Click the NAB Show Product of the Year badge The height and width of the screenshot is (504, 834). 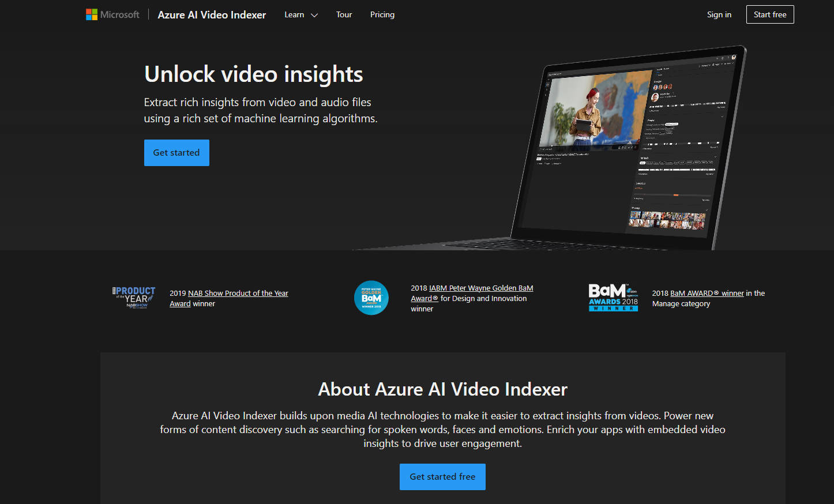(133, 298)
